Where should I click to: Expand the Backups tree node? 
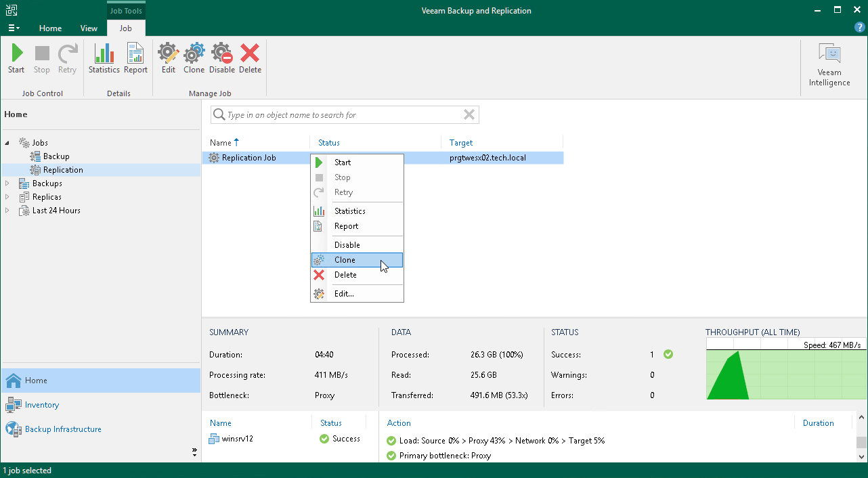(7, 183)
